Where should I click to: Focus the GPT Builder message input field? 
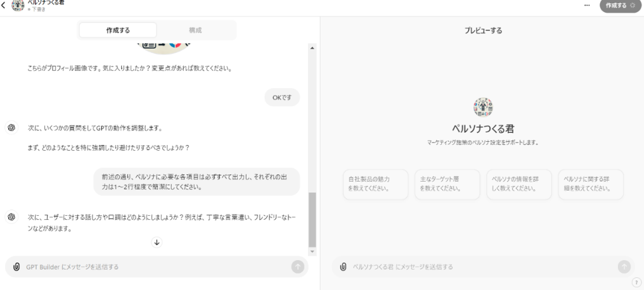click(156, 267)
